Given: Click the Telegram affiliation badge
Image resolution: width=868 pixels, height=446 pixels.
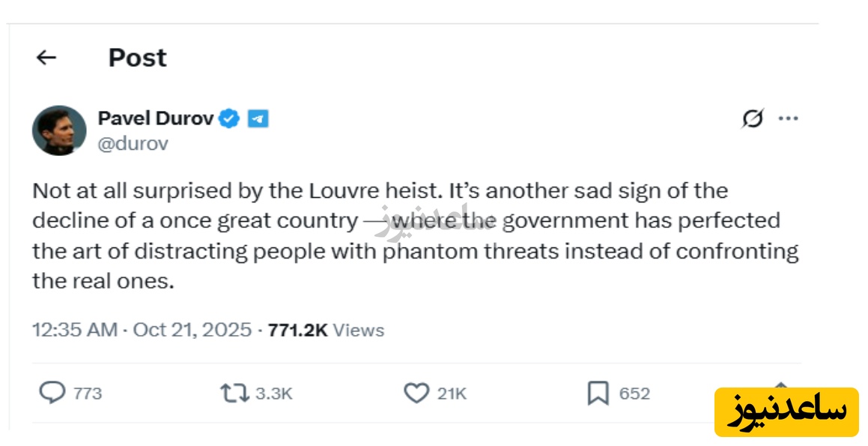Looking at the screenshot, I should 258,118.
